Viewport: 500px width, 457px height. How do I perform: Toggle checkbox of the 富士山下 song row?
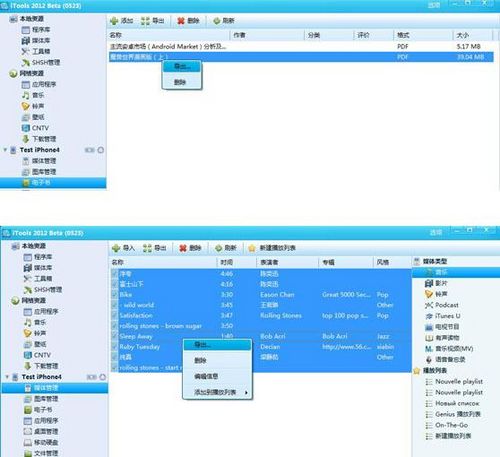pyautogui.click(x=114, y=284)
